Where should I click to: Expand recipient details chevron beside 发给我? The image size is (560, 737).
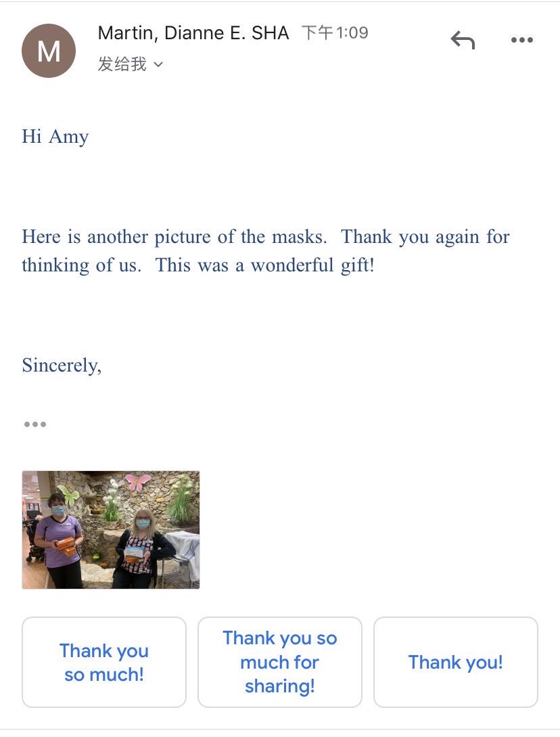coord(158,65)
